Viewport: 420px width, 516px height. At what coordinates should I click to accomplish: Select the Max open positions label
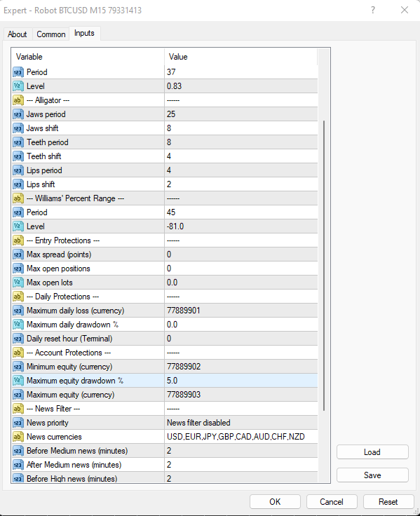click(58, 269)
